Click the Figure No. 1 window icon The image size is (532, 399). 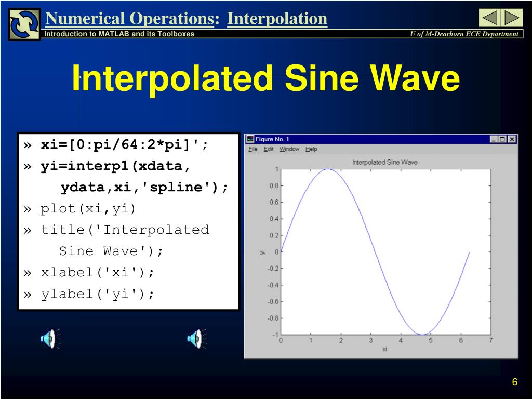coord(250,139)
